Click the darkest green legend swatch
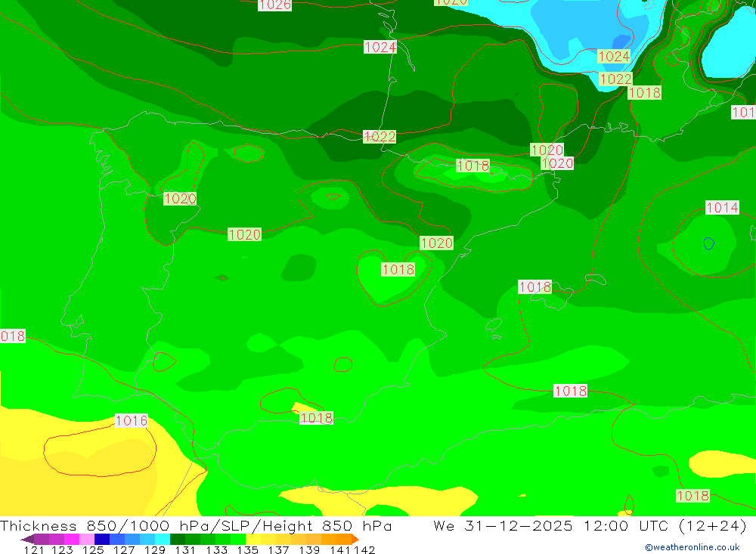Screen dimensions: 756x554 pos(178,539)
